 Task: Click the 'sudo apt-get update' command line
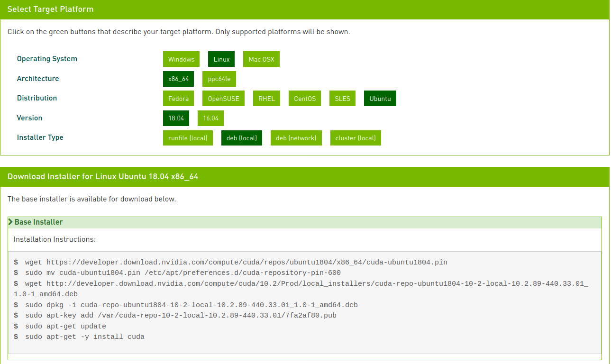click(x=60, y=327)
